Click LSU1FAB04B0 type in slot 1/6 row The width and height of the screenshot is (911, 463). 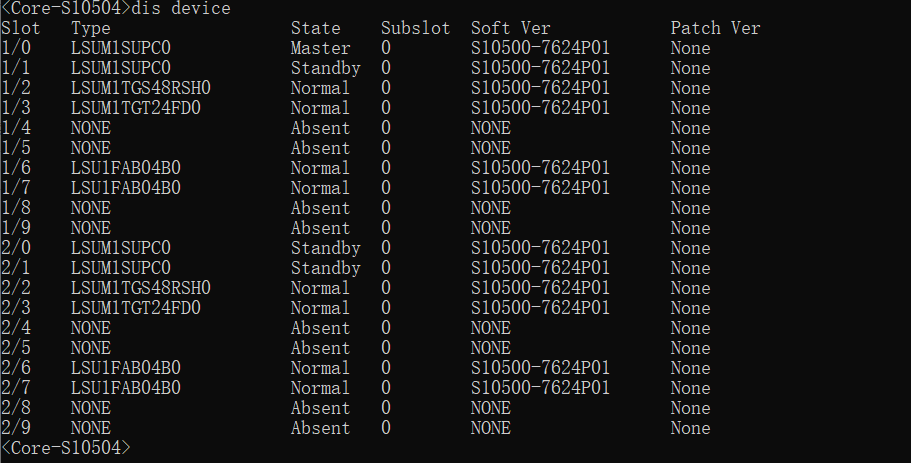pos(125,168)
